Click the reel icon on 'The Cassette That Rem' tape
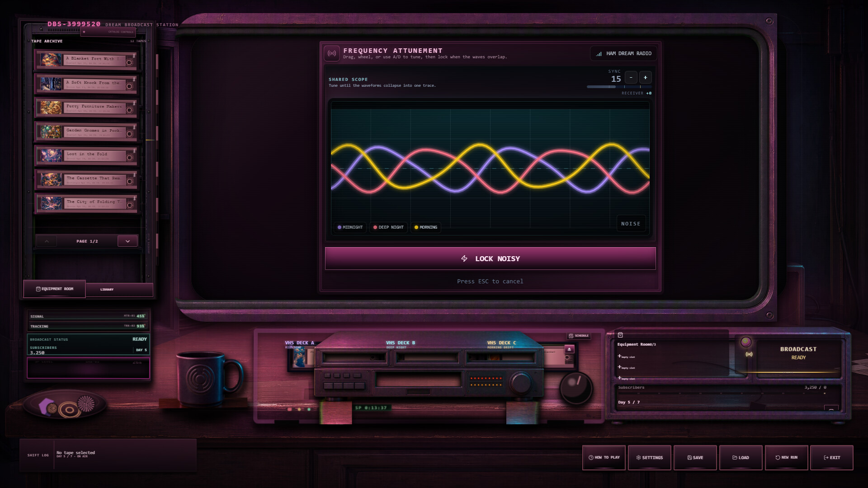 tap(130, 182)
